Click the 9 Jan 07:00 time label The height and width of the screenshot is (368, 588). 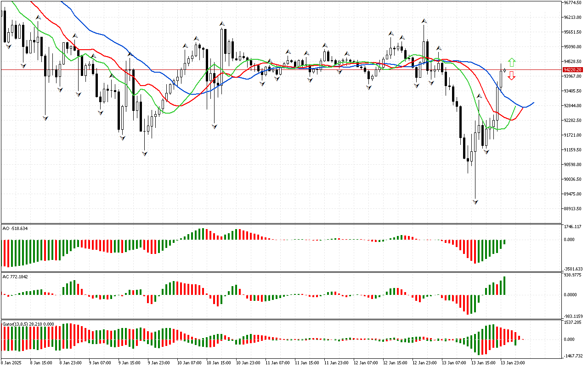pos(100,362)
